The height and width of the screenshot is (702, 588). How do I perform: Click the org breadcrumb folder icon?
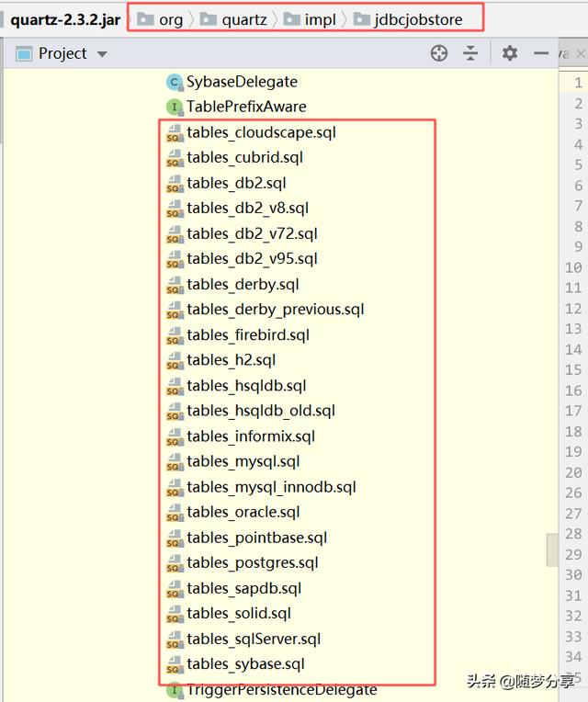(145, 19)
